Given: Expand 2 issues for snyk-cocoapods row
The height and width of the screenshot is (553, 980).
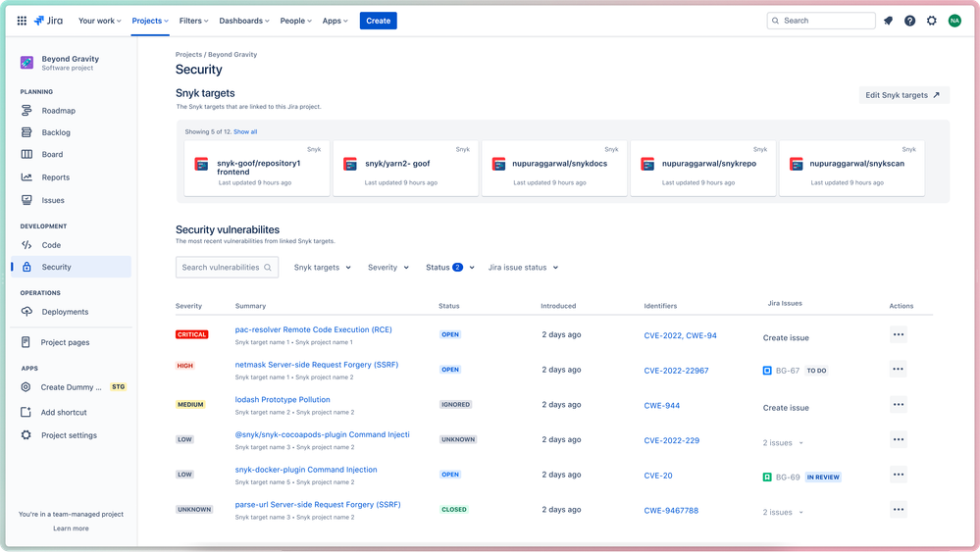Looking at the screenshot, I should pyautogui.click(x=783, y=443).
